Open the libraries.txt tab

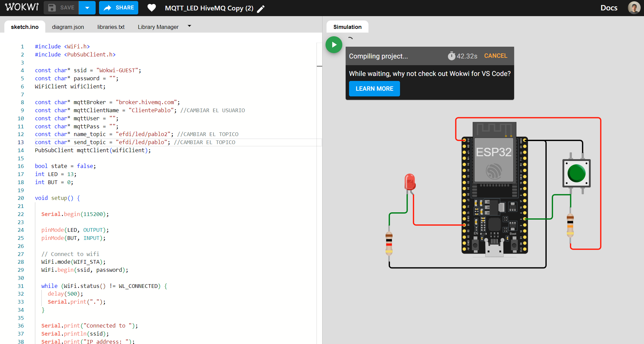tap(111, 27)
